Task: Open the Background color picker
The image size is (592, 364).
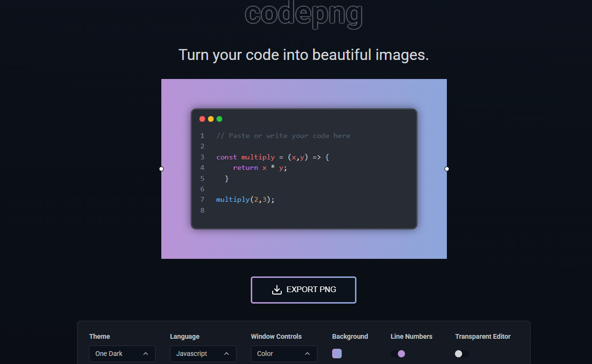Action: (337, 354)
